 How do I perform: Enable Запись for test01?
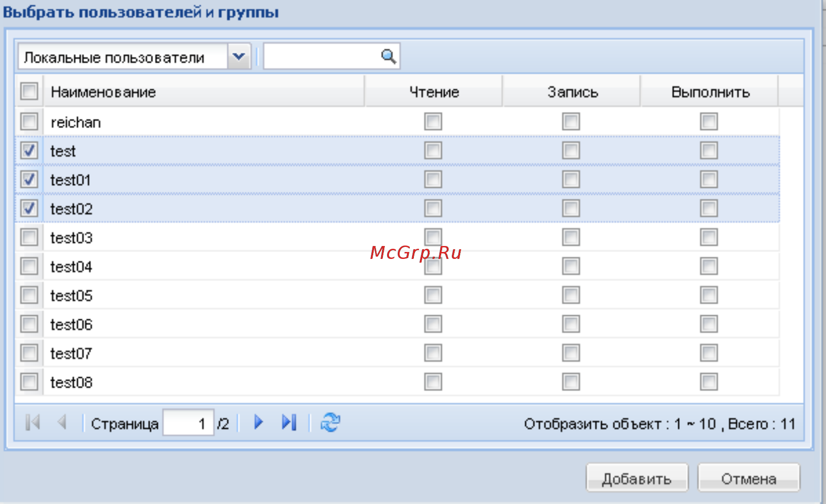[x=571, y=179]
